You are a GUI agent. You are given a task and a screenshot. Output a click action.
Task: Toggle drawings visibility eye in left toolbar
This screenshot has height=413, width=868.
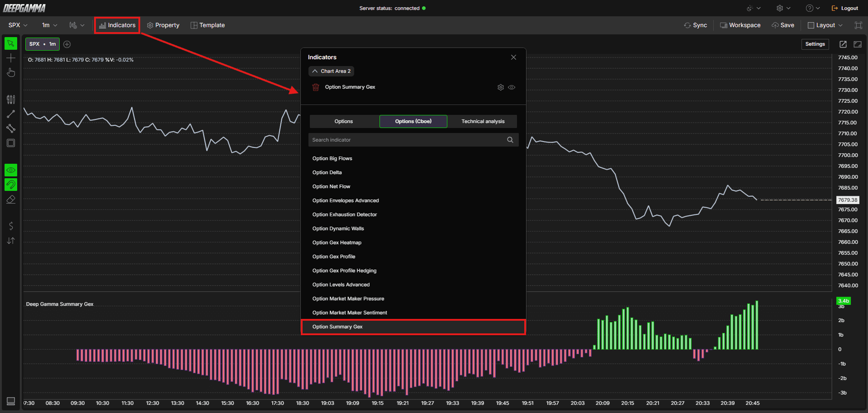[11, 170]
